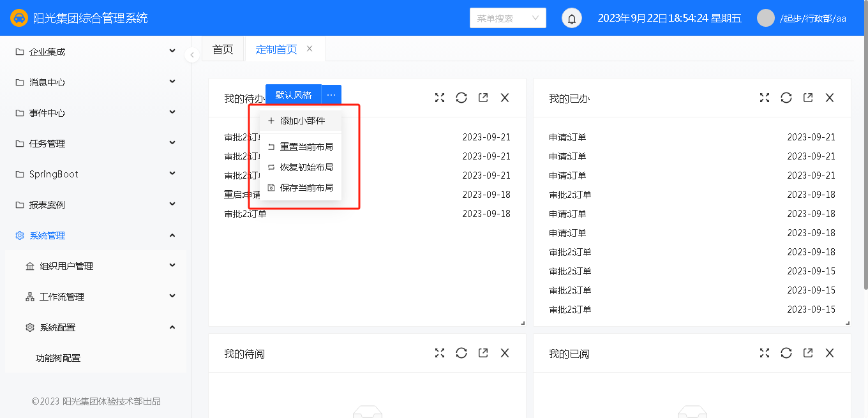Switch to the 首页 tab

[223, 50]
